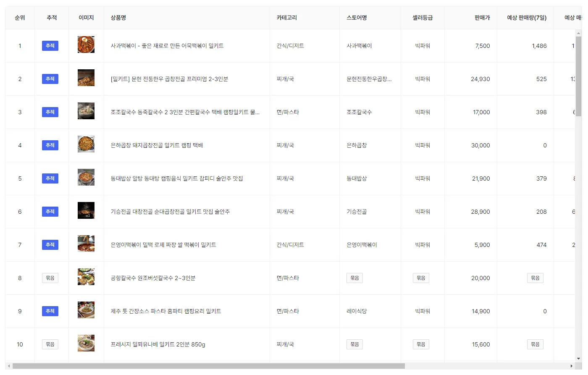The width and height of the screenshot is (588, 375).
Task: Click the 묶음 tag under 스토어명 in row 10
Action: pyautogui.click(x=354, y=344)
